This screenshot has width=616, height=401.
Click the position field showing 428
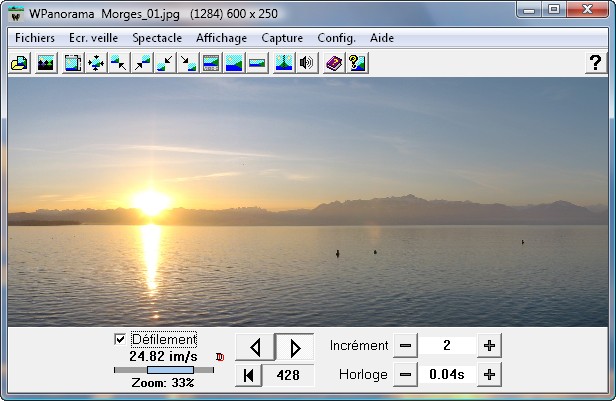[288, 375]
